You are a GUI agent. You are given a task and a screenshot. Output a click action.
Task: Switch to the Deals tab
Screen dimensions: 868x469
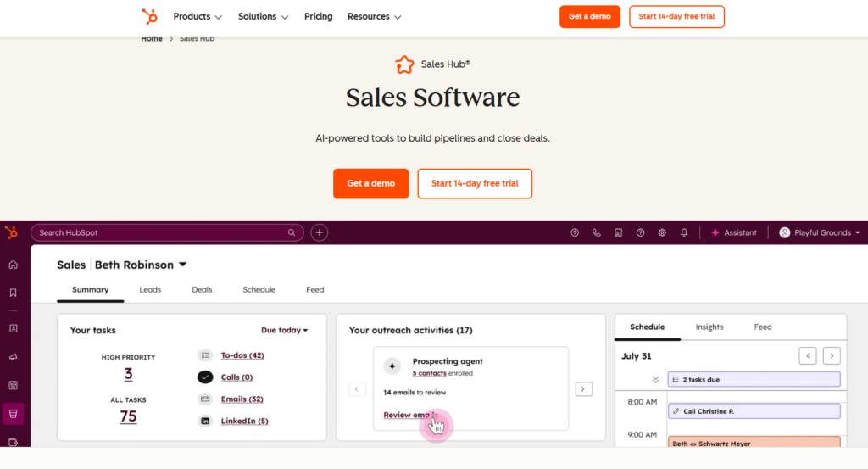coord(202,289)
